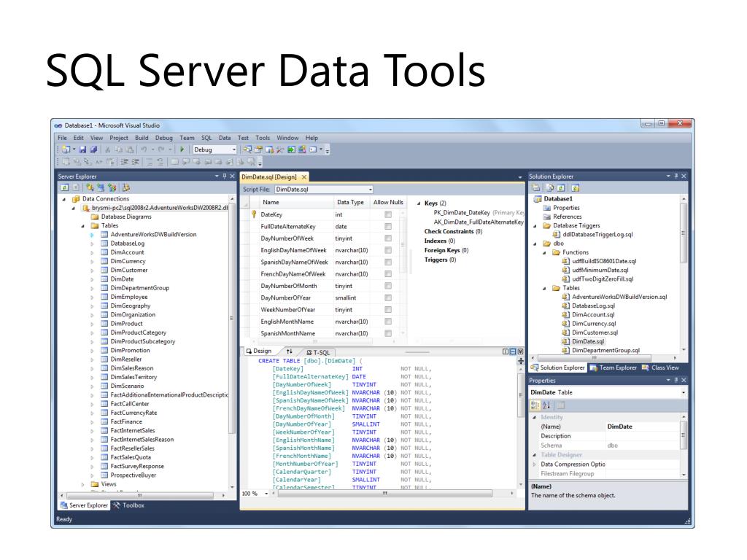Toggle Allow Nulls for FrenchDayNameOfWeek column
This screenshot has height=560, width=747.
click(388, 274)
